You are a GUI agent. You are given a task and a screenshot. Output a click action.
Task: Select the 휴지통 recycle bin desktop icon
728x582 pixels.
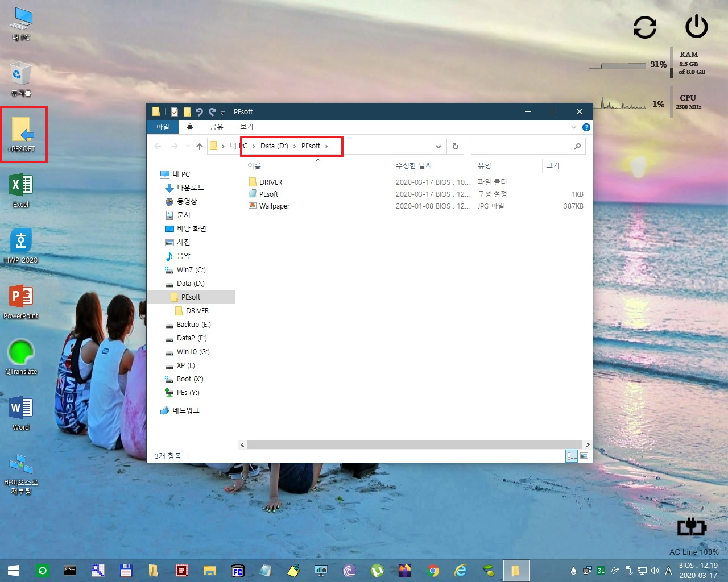(x=21, y=79)
